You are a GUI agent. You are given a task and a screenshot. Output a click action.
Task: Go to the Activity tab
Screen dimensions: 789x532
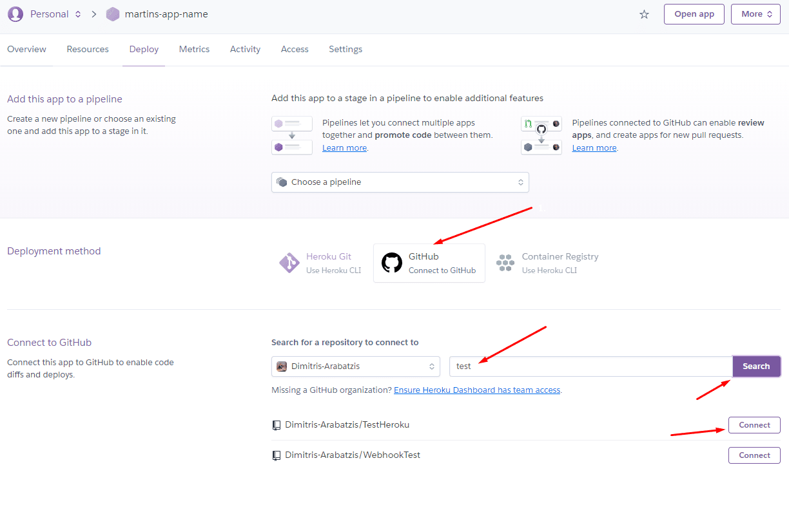coord(245,50)
